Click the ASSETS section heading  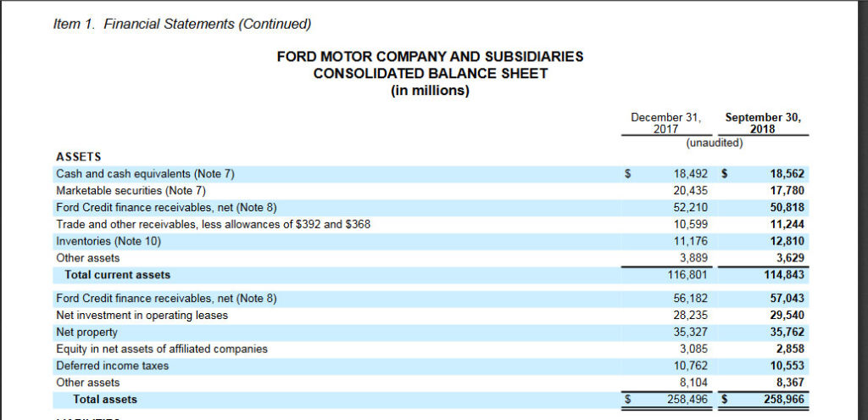click(78, 157)
